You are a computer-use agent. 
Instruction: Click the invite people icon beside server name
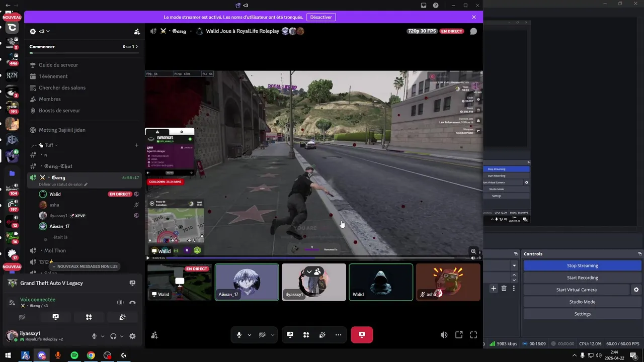pyautogui.click(x=137, y=31)
